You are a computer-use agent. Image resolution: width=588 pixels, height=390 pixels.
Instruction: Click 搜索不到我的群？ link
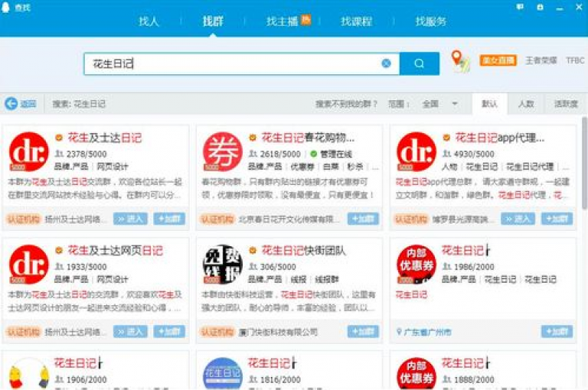point(346,104)
